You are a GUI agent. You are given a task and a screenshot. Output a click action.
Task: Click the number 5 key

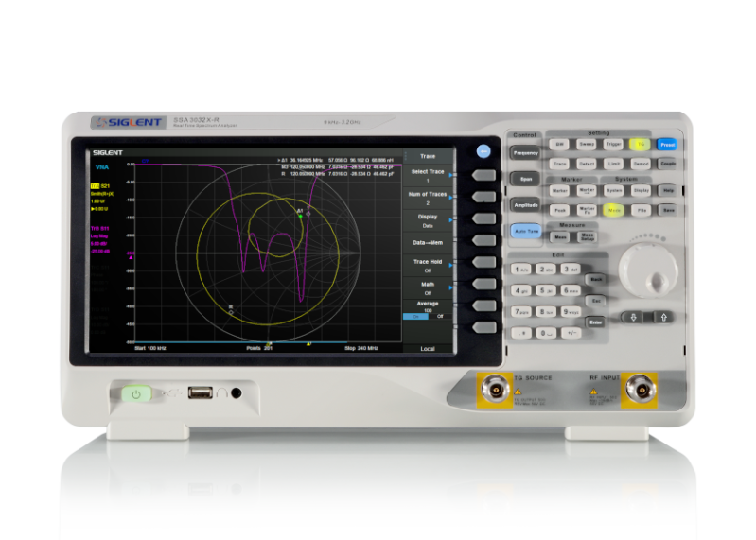(x=546, y=290)
